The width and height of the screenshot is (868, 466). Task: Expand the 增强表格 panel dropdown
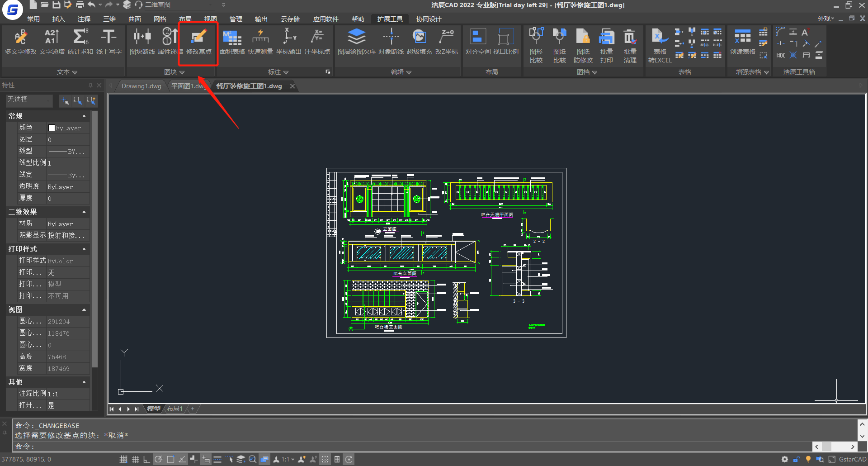pos(752,72)
